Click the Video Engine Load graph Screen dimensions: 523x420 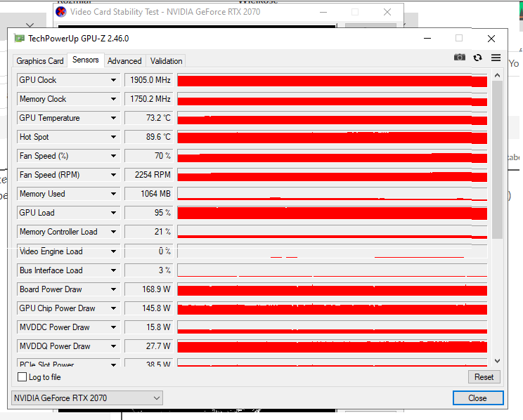332,251
